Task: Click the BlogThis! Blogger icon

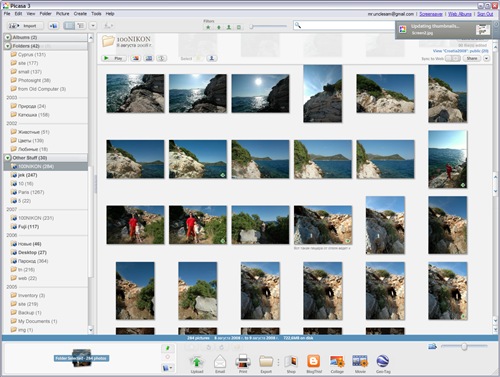Action: pyautogui.click(x=314, y=361)
